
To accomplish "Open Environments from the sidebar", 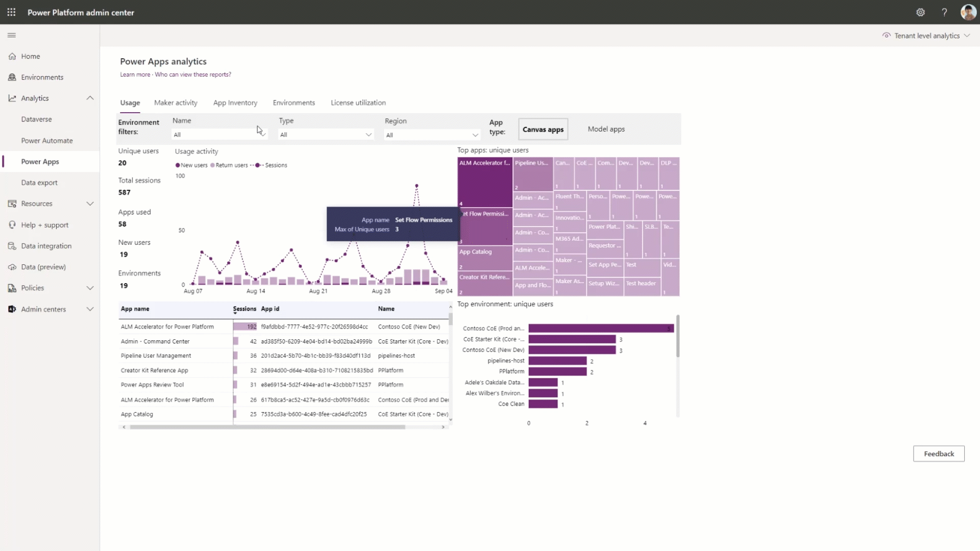I will (x=41, y=77).
